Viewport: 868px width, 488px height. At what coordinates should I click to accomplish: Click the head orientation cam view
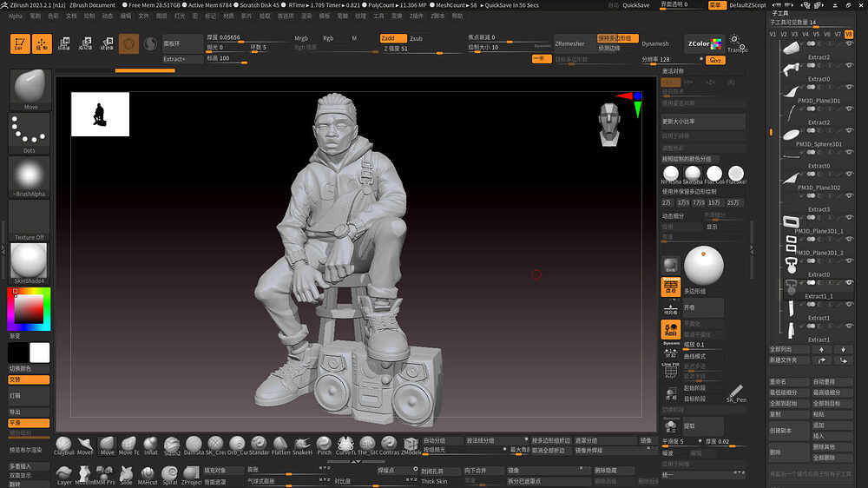pos(609,125)
